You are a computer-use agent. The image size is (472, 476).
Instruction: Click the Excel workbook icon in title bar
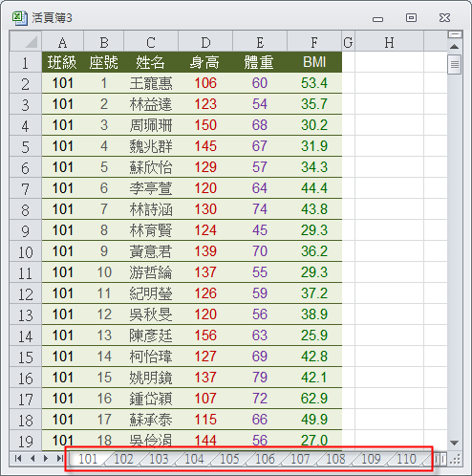tap(20, 18)
